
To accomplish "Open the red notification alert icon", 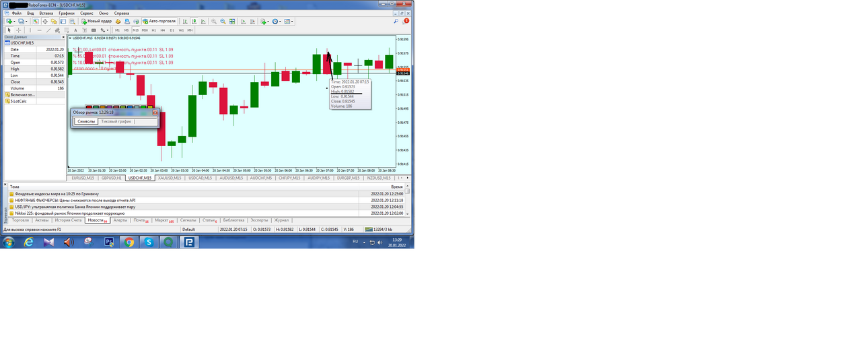I will (406, 21).
